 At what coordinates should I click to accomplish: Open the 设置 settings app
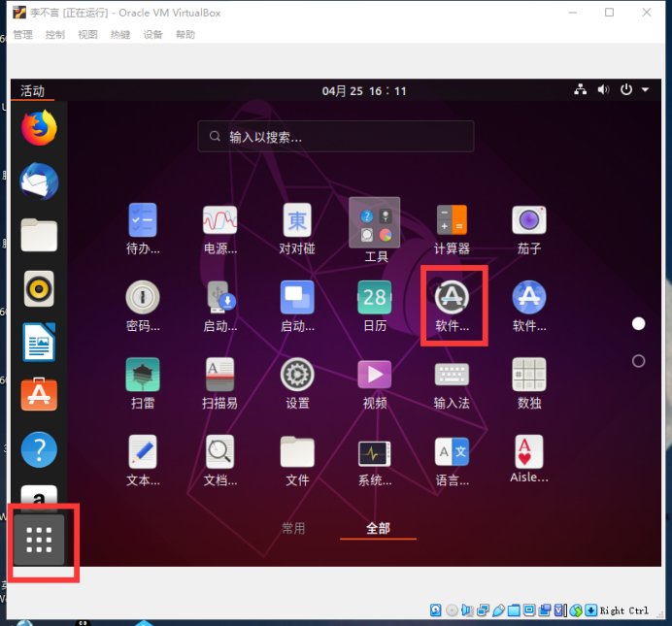(x=297, y=383)
